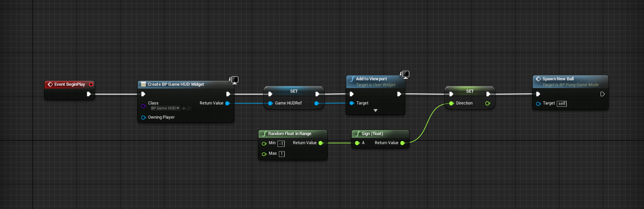
Task: Click the green Direction input pin
Action: pos(452,104)
